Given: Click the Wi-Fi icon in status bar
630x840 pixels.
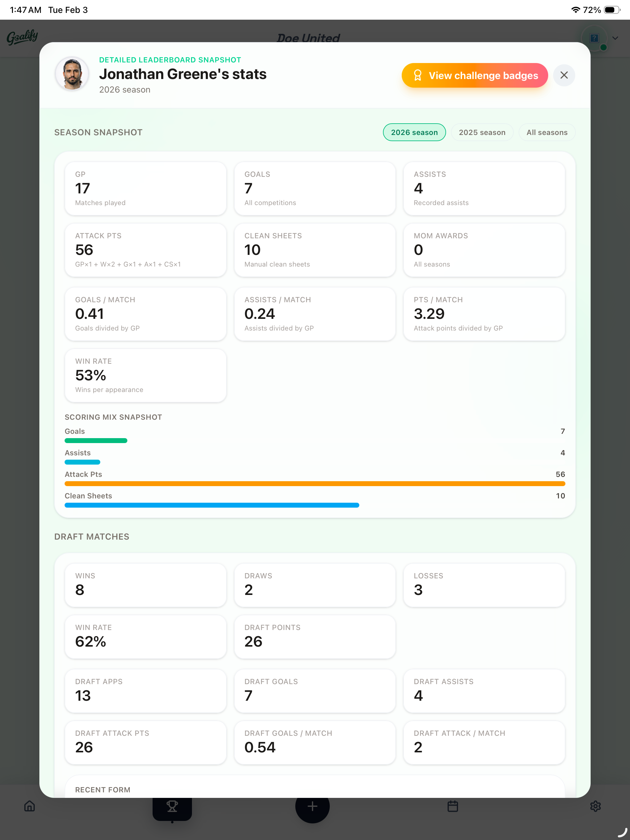Looking at the screenshot, I should coord(576,10).
